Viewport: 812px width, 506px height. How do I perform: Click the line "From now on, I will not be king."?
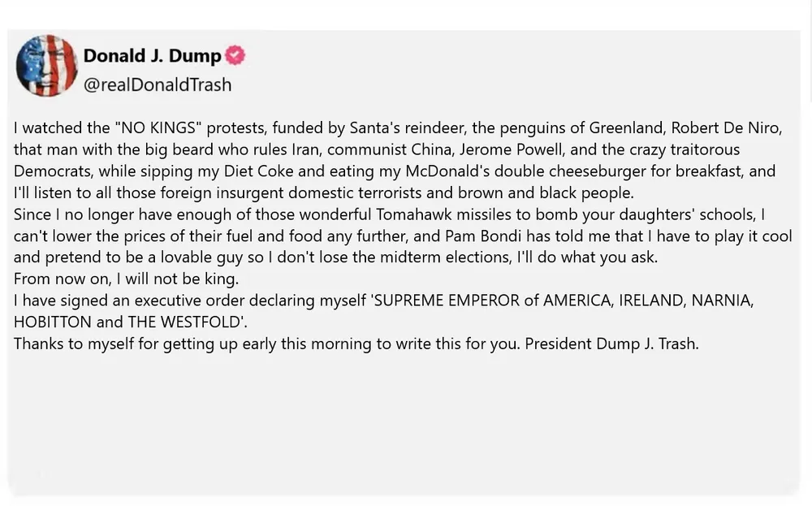pos(126,279)
